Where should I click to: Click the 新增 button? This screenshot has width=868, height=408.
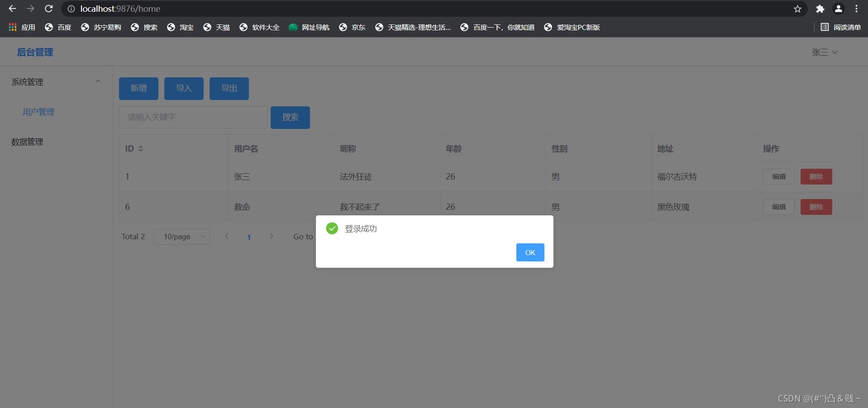[x=138, y=88]
